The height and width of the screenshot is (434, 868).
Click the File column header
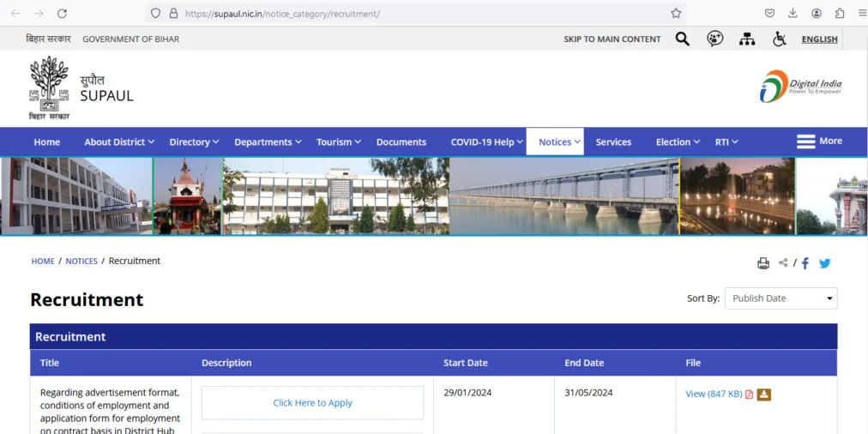(x=693, y=363)
